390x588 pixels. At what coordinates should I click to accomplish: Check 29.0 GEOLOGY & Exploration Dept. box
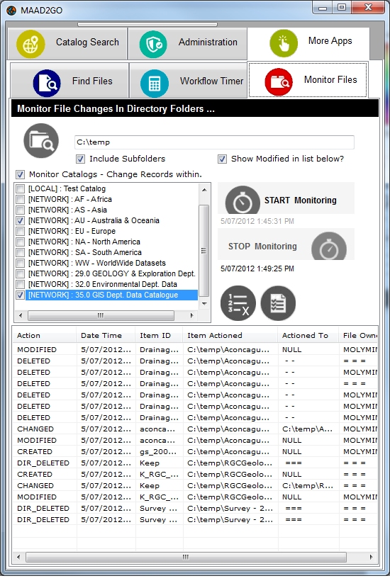click(21, 273)
